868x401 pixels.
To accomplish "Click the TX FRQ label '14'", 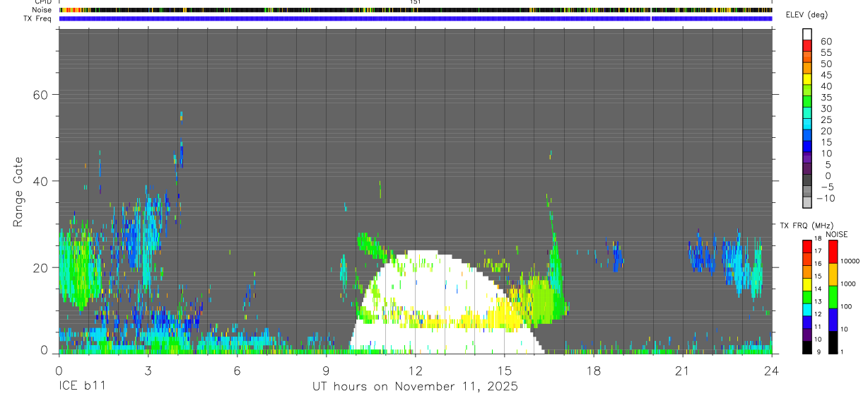I will click(819, 289).
